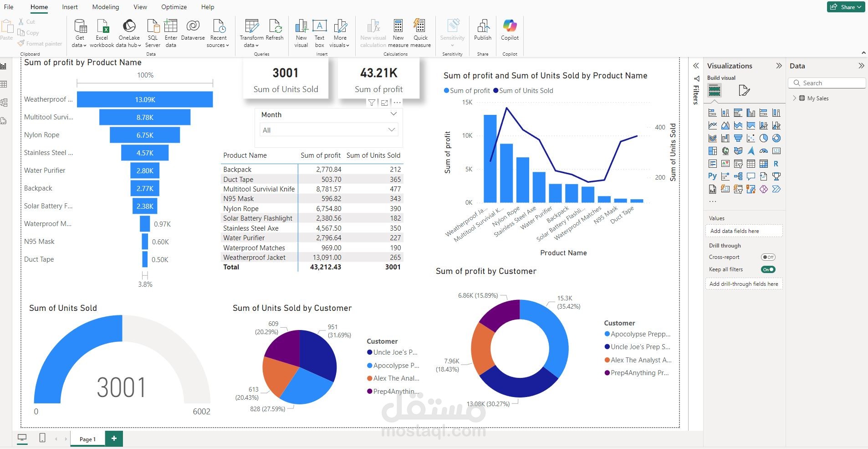
Task: Open the Help ribbon tab
Action: (x=208, y=7)
